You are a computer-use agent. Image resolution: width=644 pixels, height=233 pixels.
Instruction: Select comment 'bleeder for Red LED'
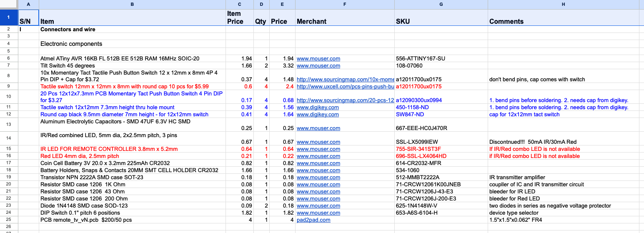(563, 199)
